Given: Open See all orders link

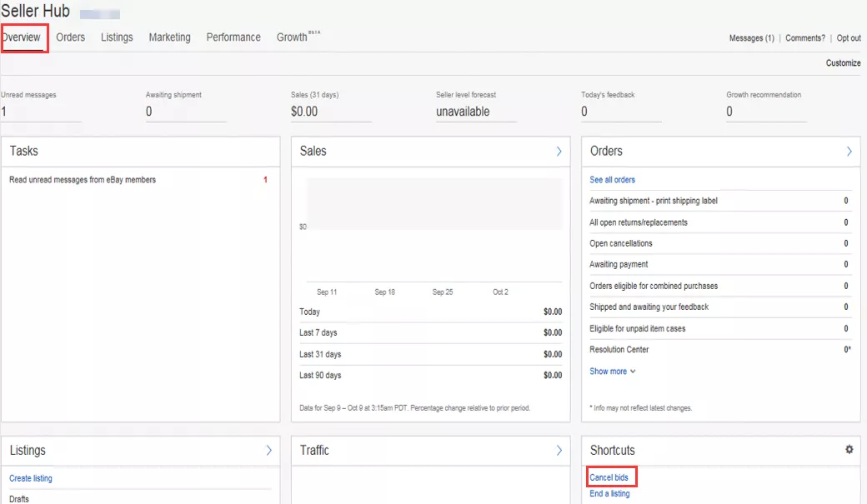Looking at the screenshot, I should [x=612, y=180].
